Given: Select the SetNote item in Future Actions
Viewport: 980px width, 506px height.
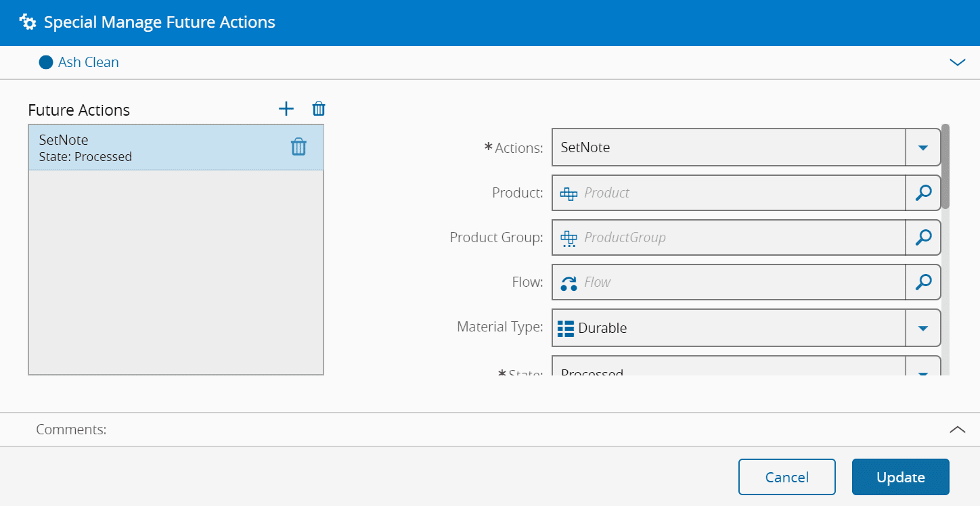Looking at the screenshot, I should [135, 147].
